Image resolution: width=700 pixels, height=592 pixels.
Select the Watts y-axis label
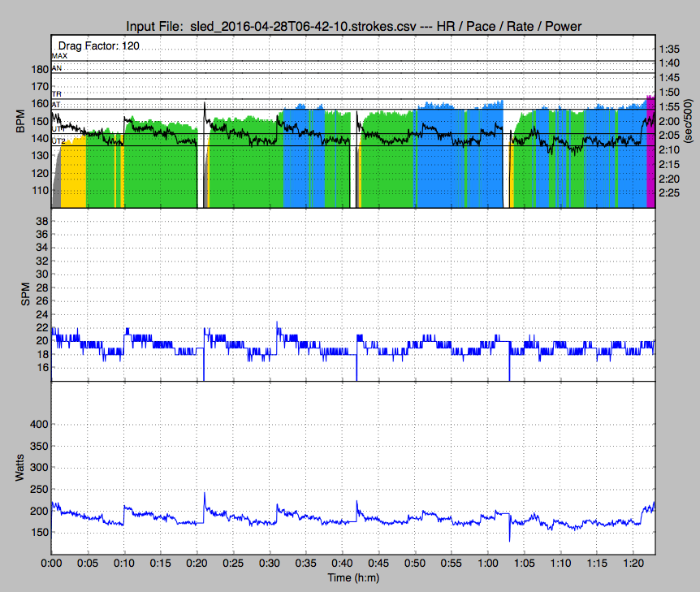(x=20, y=469)
